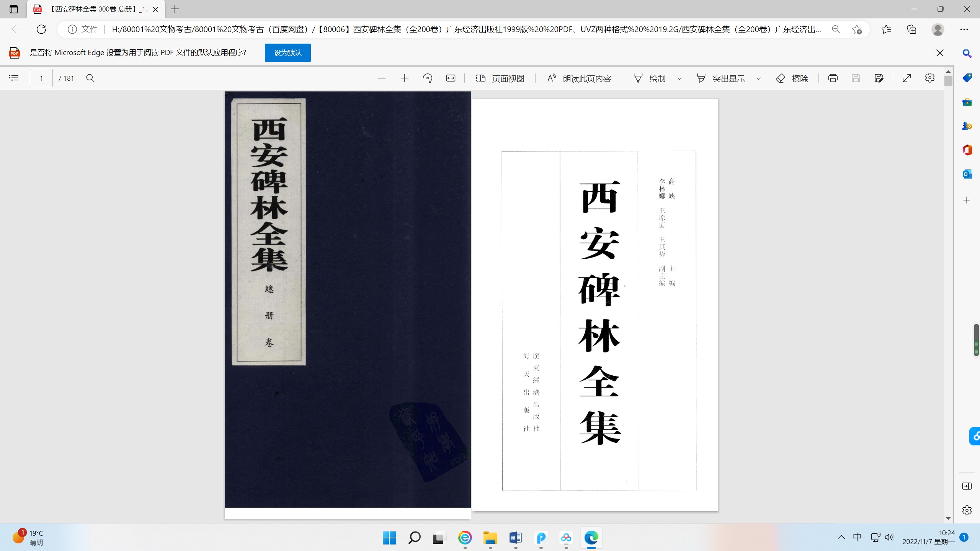Open Edge settings and more menu
The image size is (980, 551).
click(964, 29)
